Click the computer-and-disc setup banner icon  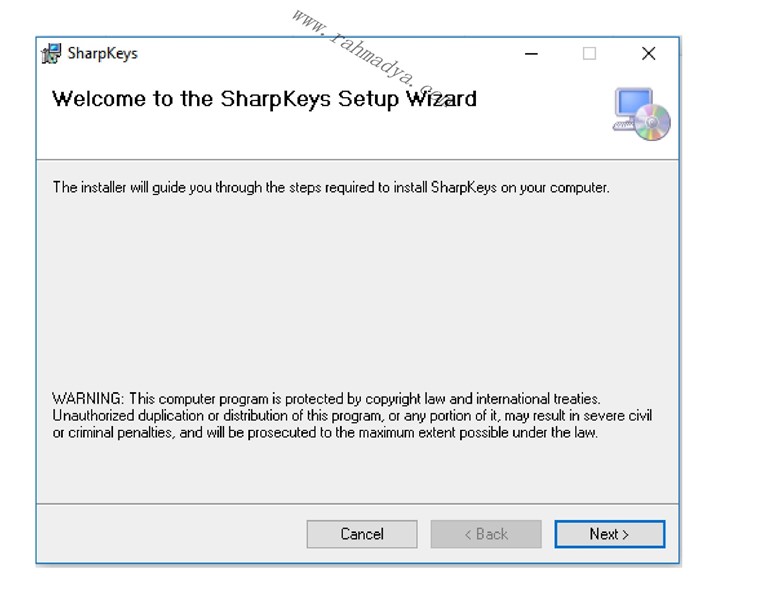click(x=640, y=113)
